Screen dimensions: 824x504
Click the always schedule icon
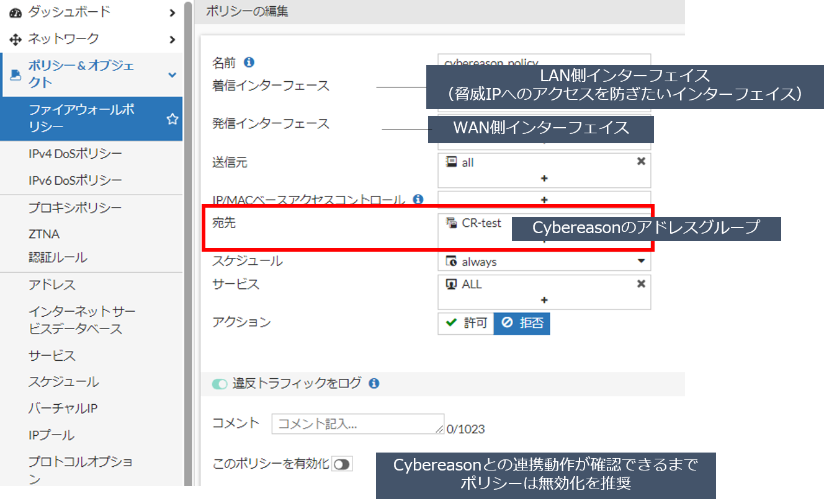pos(452,262)
